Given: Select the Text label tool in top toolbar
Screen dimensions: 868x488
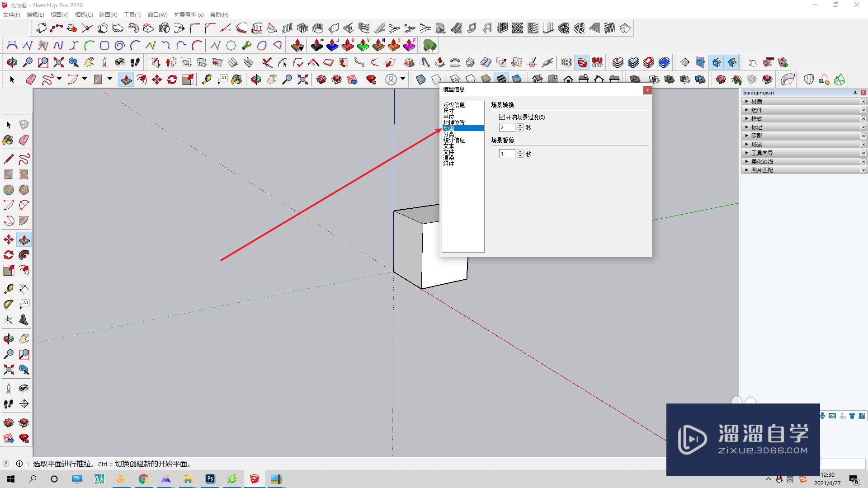Looking at the screenshot, I should coord(222,80).
